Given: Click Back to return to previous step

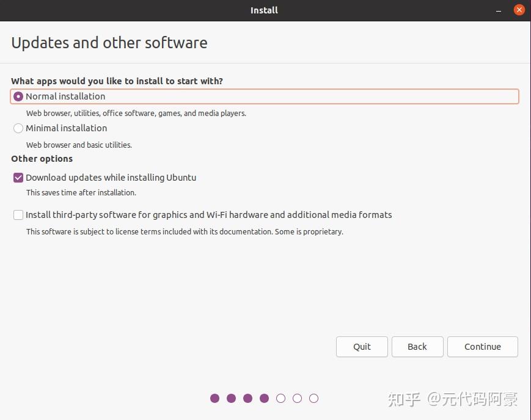Looking at the screenshot, I should pyautogui.click(x=417, y=346).
